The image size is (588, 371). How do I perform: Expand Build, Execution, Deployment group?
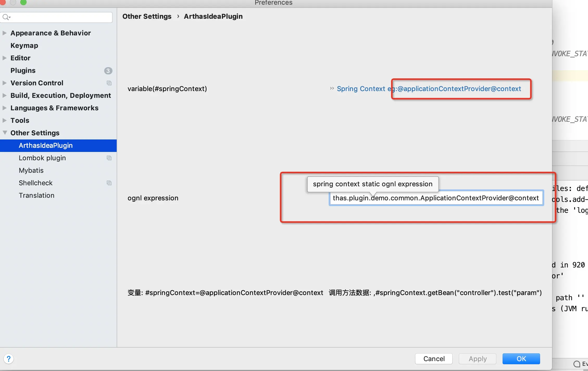(x=4, y=95)
